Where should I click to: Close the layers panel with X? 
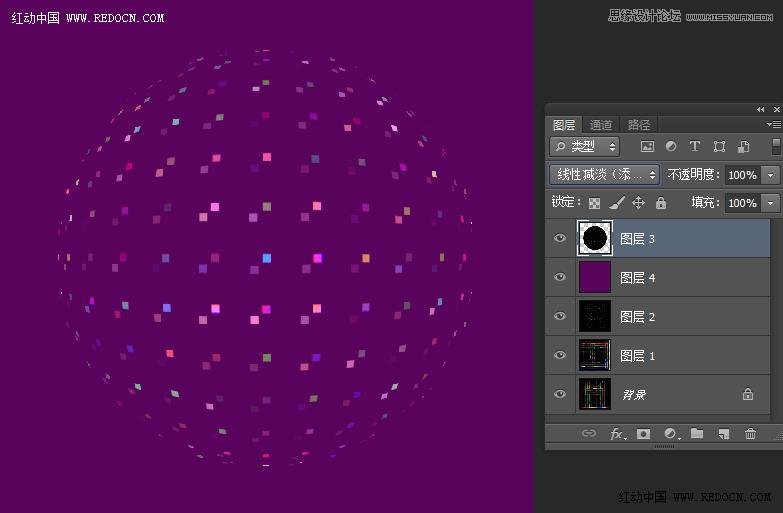pyautogui.click(x=777, y=109)
